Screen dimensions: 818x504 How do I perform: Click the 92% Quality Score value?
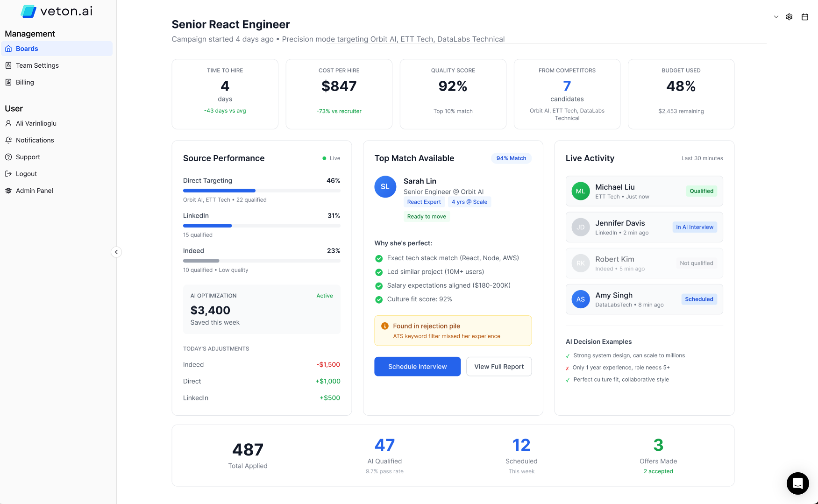tap(453, 86)
